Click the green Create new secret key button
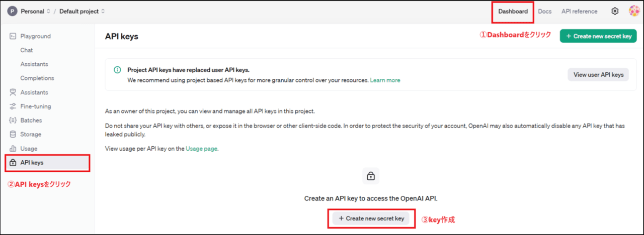644x235 pixels. 598,36
